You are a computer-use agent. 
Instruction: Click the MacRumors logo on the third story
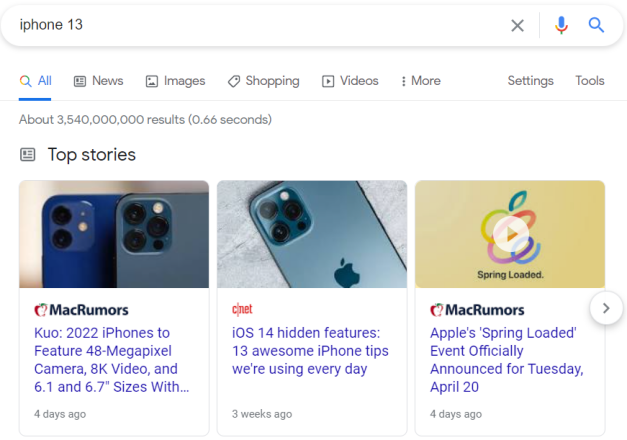477,310
